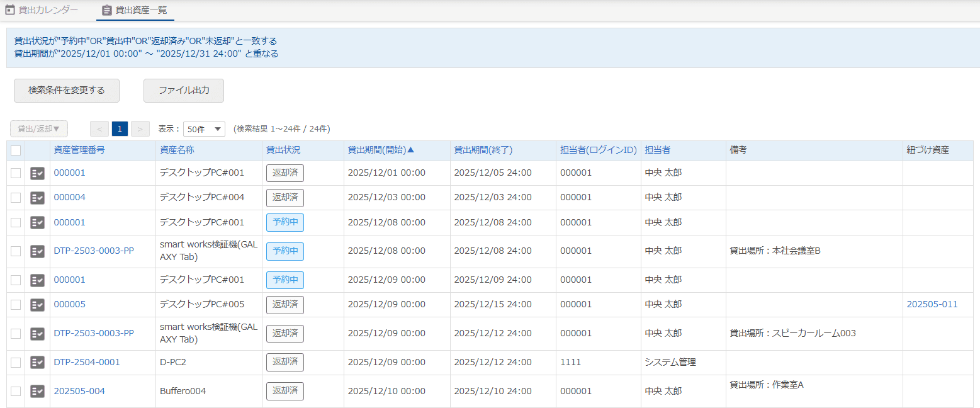Click the 備考 column header
Image resolution: width=980 pixels, height=408 pixels.
click(x=738, y=150)
